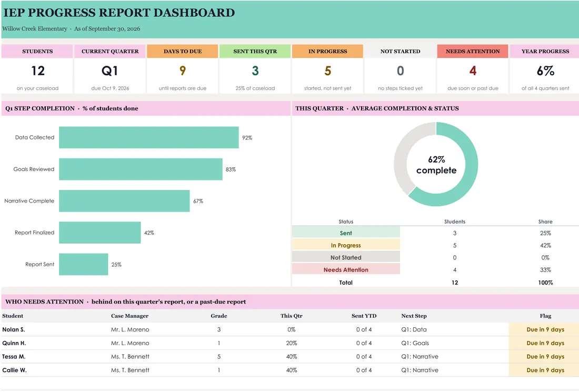Select the 'due Oct 9, 2026' caption
This screenshot has width=579, height=392.
pos(110,88)
